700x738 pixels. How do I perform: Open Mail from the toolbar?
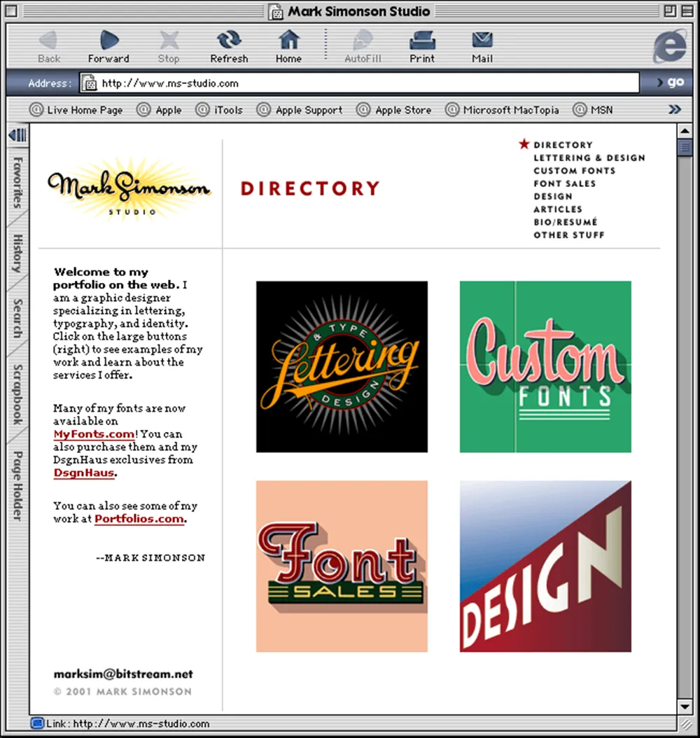(482, 40)
